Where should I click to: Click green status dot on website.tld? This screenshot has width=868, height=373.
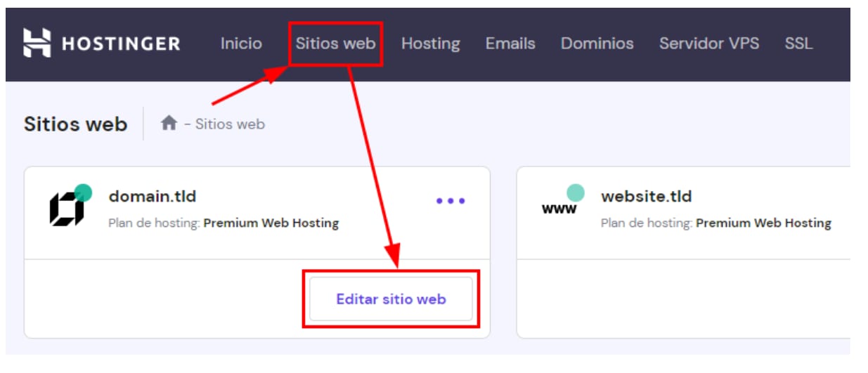[576, 192]
